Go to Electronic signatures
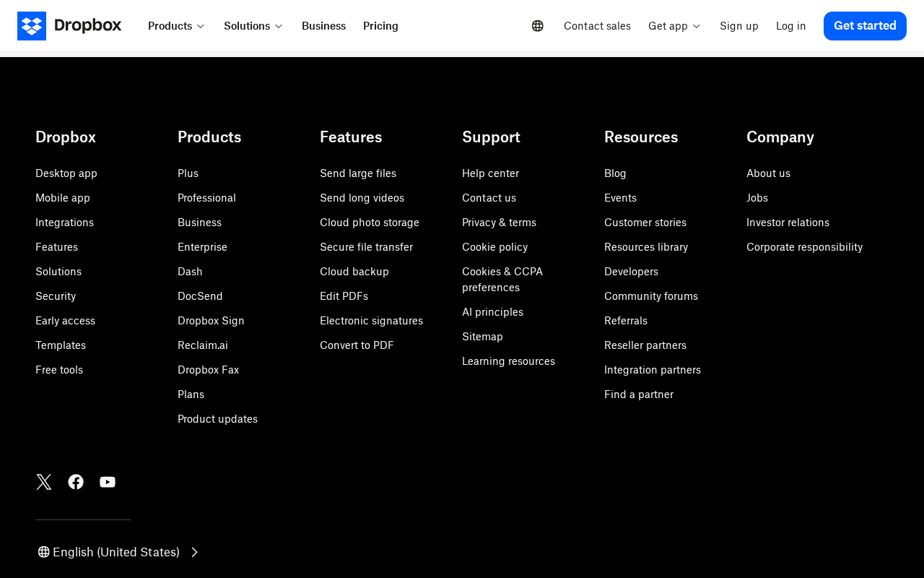This screenshot has width=924, height=578. coord(371,321)
